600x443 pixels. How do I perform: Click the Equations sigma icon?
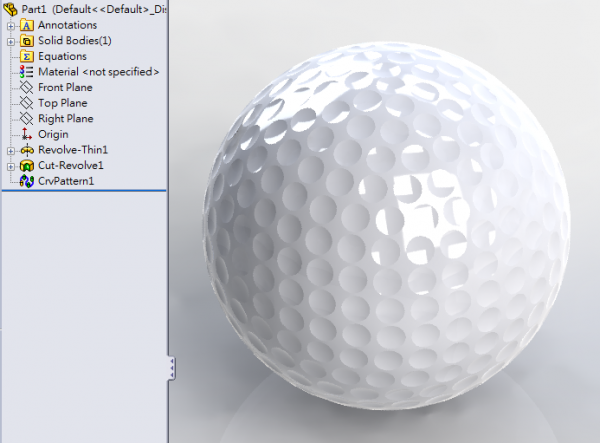[x=26, y=56]
